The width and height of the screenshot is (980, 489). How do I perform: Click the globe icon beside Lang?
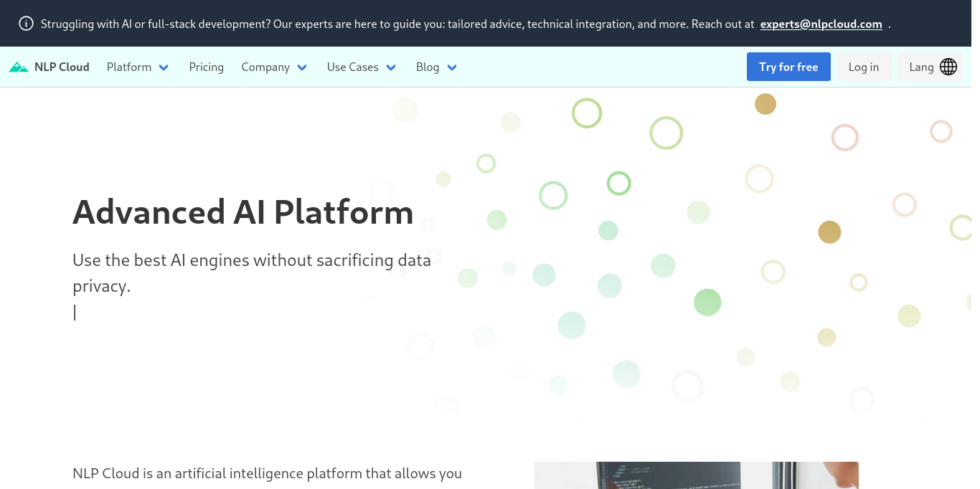coord(948,67)
